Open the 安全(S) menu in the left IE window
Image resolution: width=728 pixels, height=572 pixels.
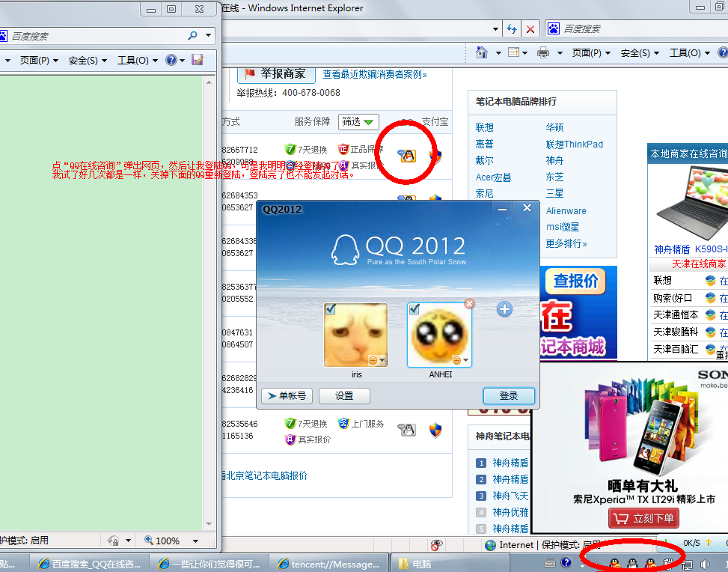[88, 61]
